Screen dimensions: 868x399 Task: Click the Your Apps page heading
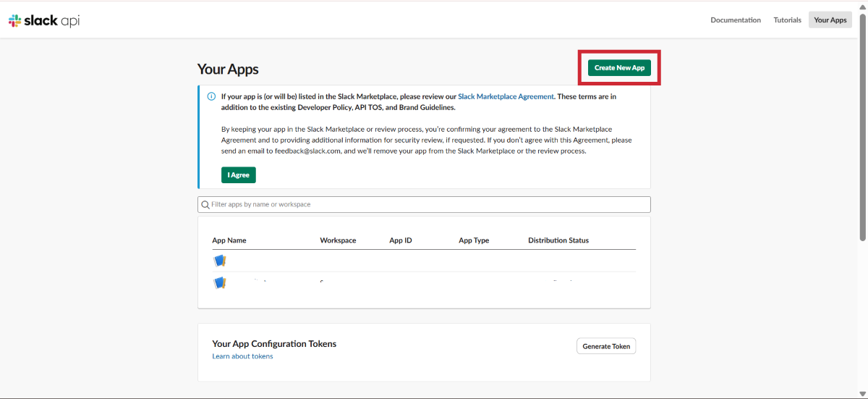[228, 70]
